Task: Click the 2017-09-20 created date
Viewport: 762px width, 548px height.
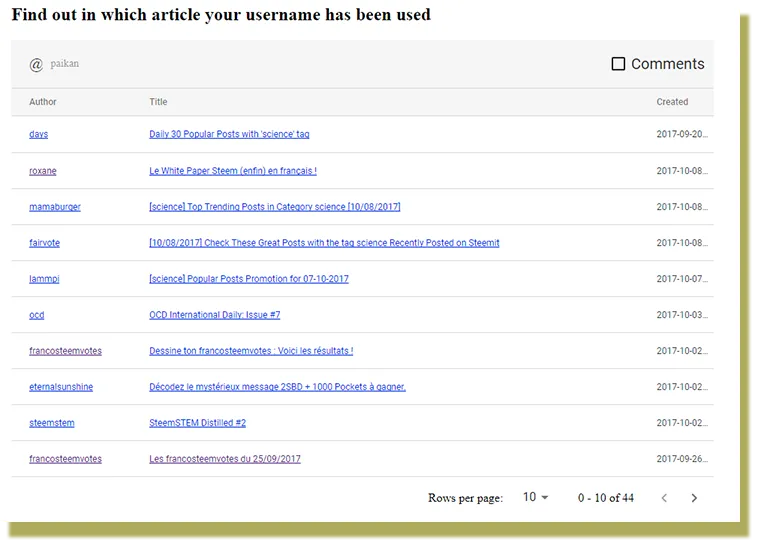Action: [682, 134]
